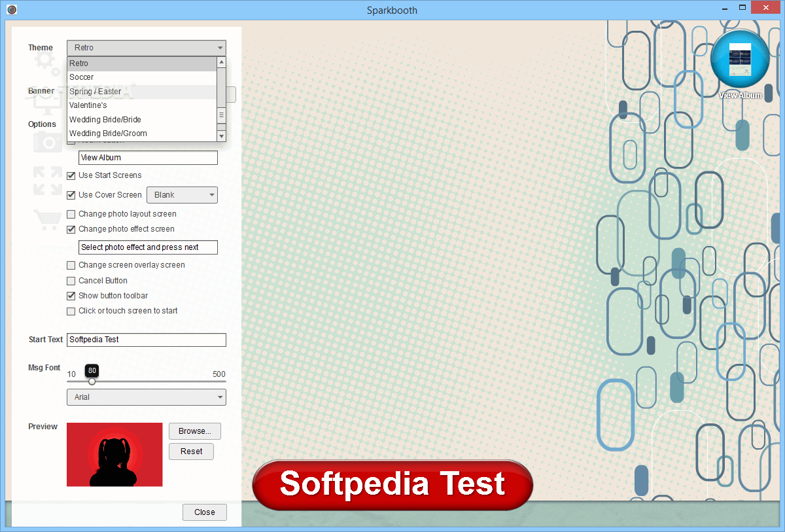Click the Msg Font label
The image size is (785, 532).
tap(44, 368)
